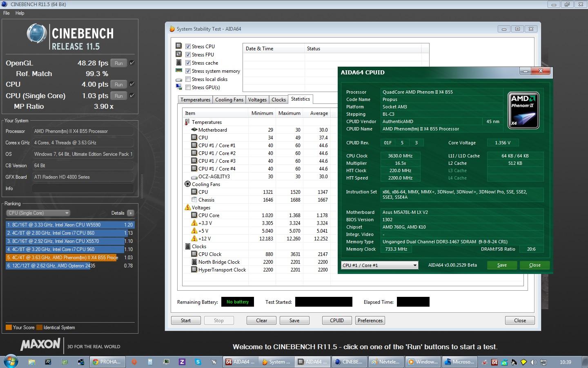Open the Windows Start menu
Viewport: 588px width, 368px height.
[11, 361]
